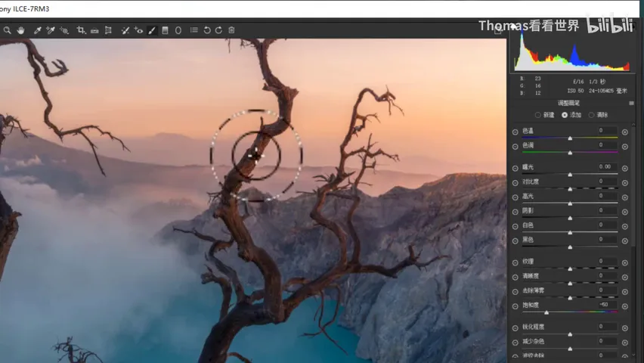Click panel scroll-down arrow at bottom right
This screenshot has height=363, width=644.
pyautogui.click(x=633, y=355)
